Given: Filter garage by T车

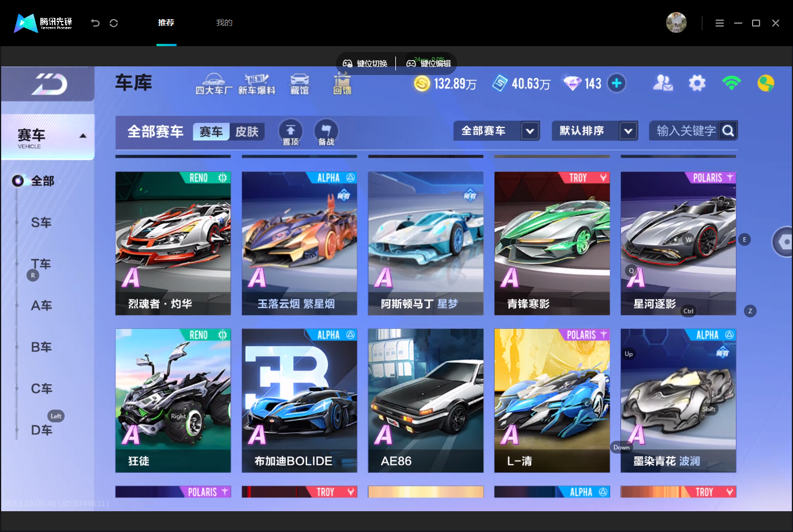Looking at the screenshot, I should click(x=41, y=264).
